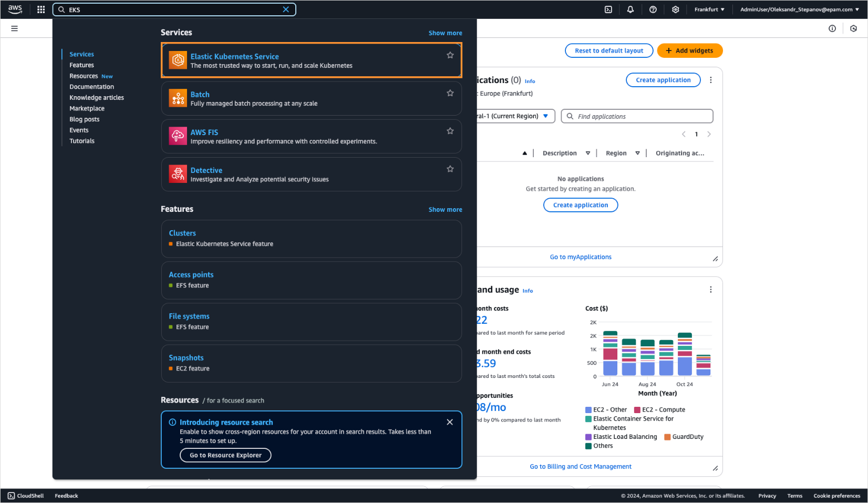
Task: Open the AWS services grid menu
Action: [x=41, y=9]
